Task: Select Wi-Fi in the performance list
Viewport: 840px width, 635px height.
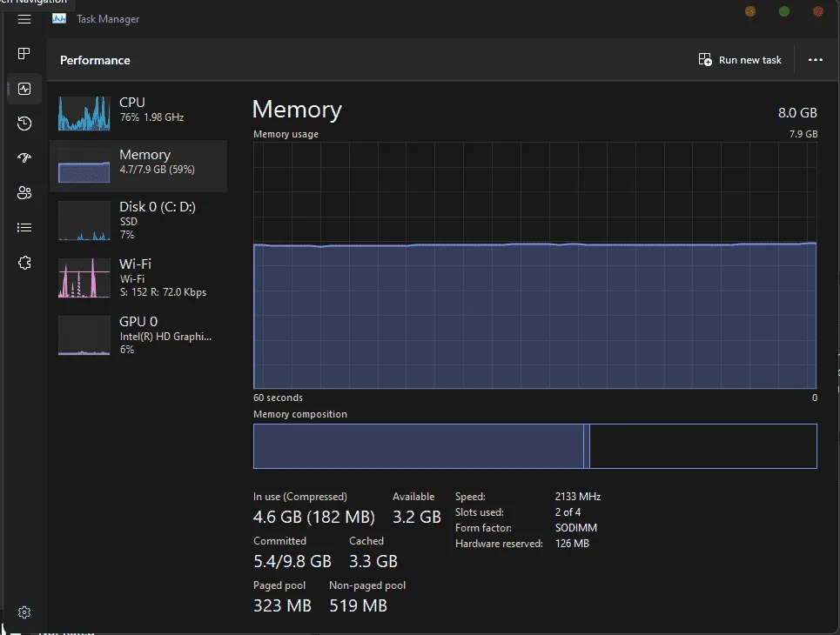Action: pos(138,277)
